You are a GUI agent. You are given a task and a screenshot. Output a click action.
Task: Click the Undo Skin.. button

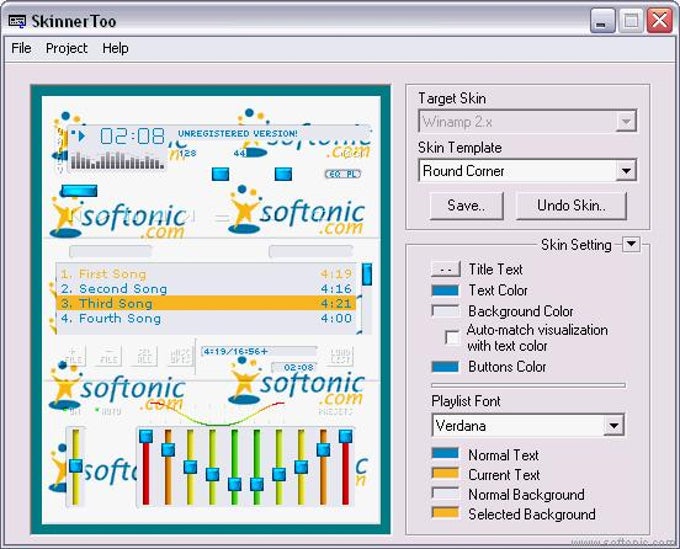[571, 206]
